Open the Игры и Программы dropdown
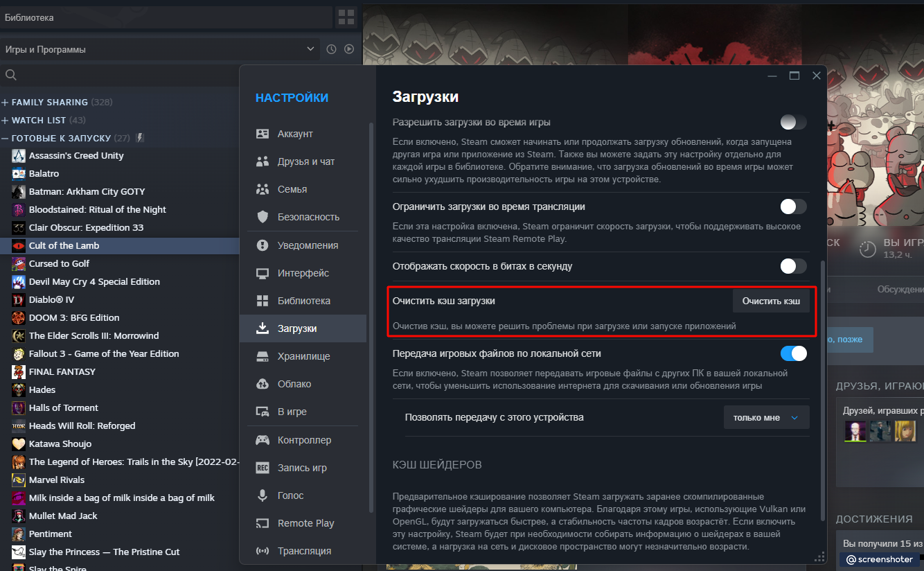This screenshot has width=924, height=571. (160, 49)
